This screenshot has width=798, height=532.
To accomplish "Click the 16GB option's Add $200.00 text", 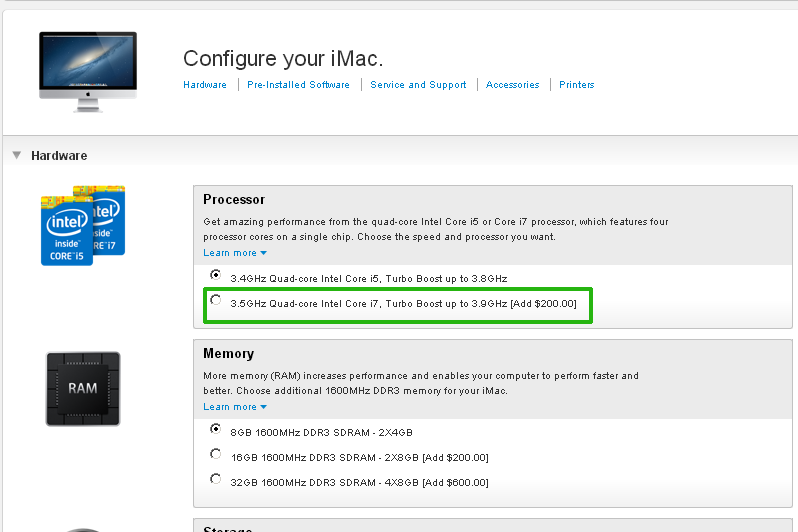I will [x=455, y=458].
